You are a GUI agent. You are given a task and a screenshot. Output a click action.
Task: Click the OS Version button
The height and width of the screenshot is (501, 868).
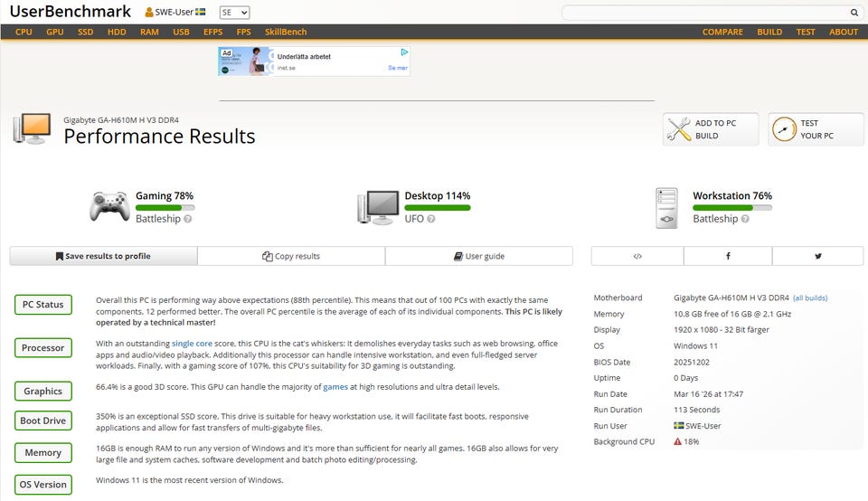pos(43,485)
